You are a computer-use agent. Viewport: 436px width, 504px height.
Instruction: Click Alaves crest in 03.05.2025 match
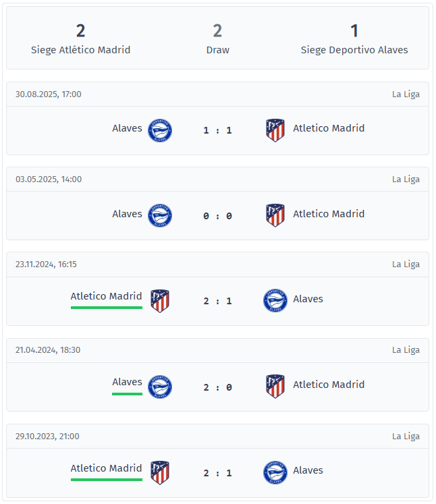(x=160, y=216)
